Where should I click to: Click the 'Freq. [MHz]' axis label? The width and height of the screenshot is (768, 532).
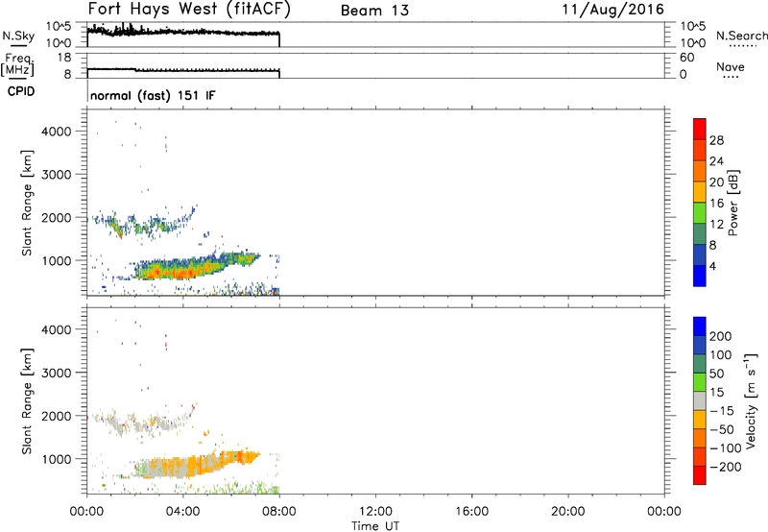[18, 65]
